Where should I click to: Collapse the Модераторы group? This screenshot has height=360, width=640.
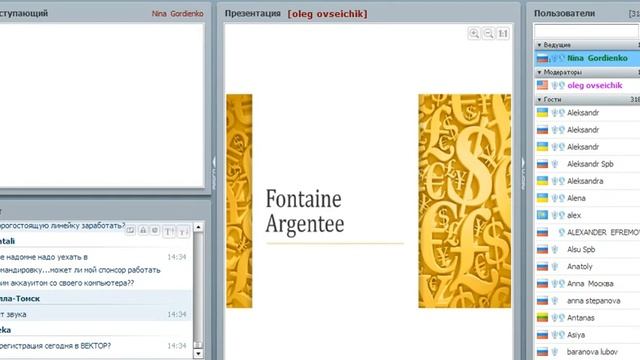(x=539, y=72)
